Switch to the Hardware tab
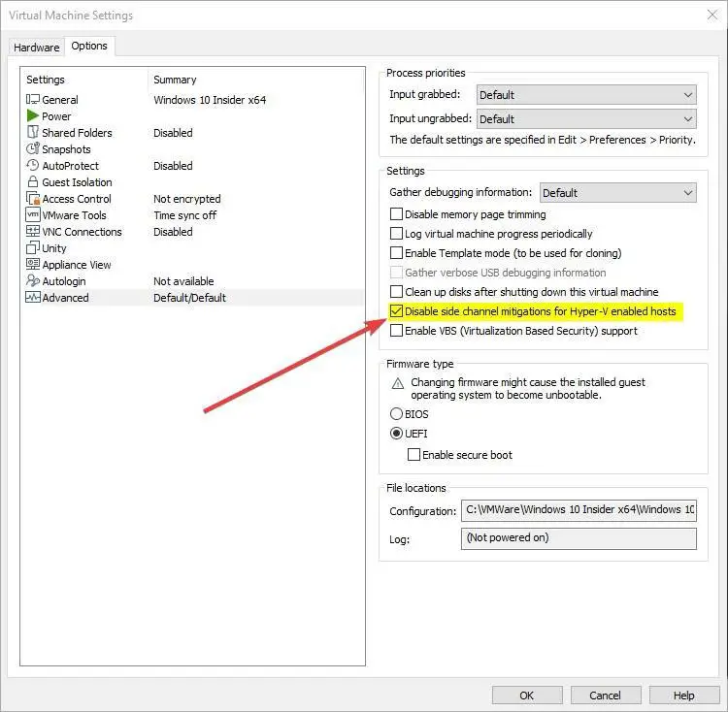 click(x=37, y=48)
